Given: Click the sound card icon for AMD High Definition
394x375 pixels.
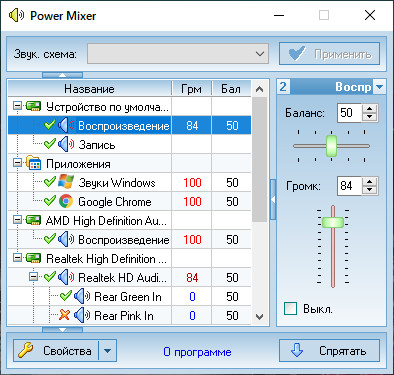Looking at the screenshot, I should [x=34, y=220].
